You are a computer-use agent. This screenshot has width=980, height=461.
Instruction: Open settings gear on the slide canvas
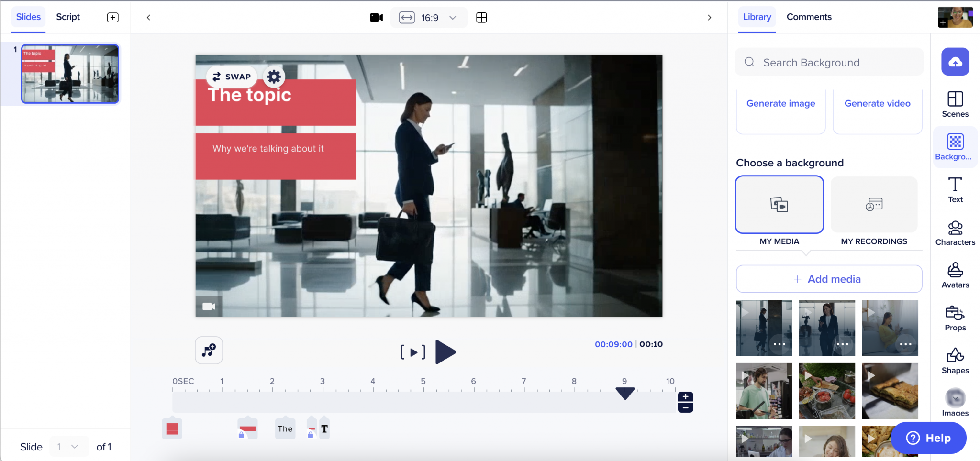274,77
